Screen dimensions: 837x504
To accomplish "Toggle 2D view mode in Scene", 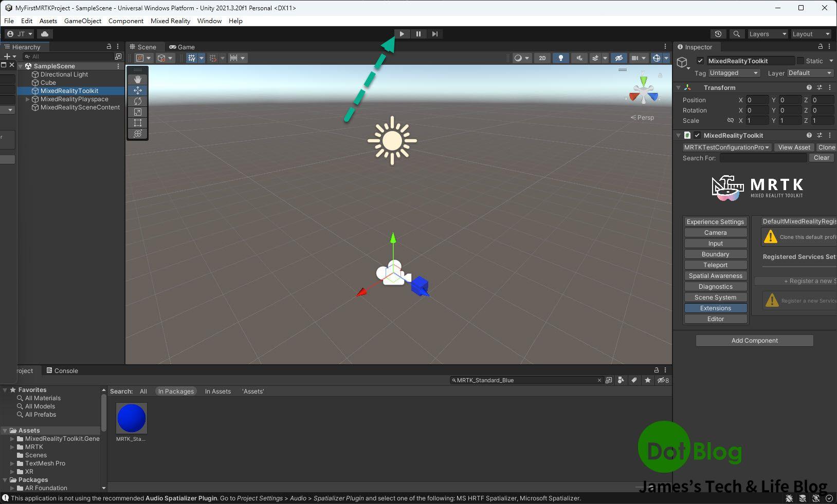I will (542, 58).
